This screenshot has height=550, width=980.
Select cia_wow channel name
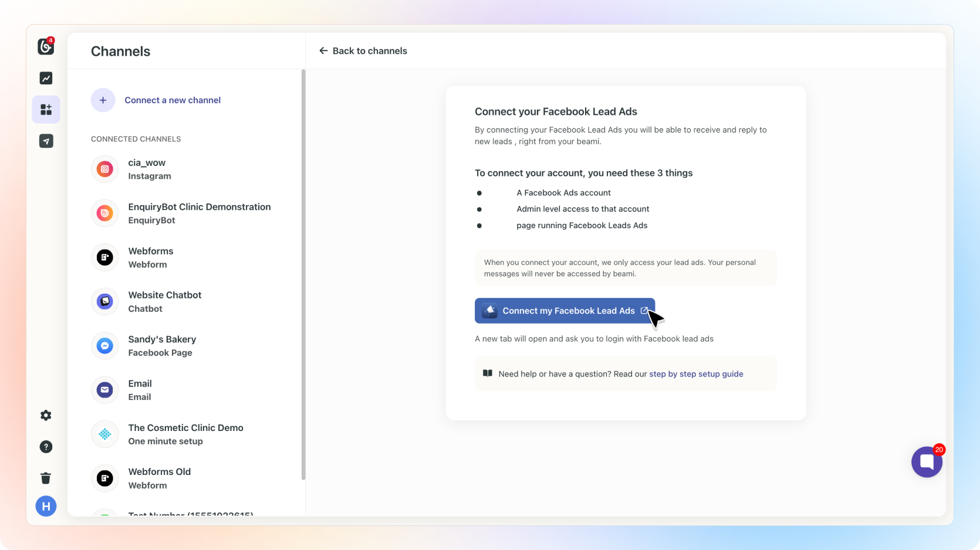pyautogui.click(x=147, y=162)
